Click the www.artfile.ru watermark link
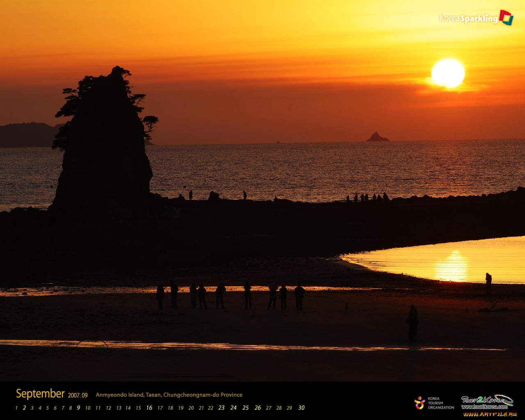 point(490,415)
